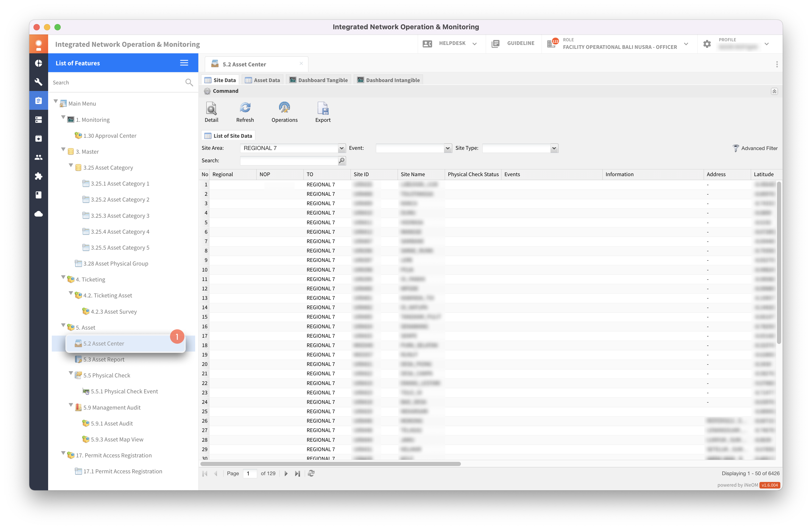The image size is (812, 529).
Task: Expand the HELPDESK dropdown
Action: 474,44
